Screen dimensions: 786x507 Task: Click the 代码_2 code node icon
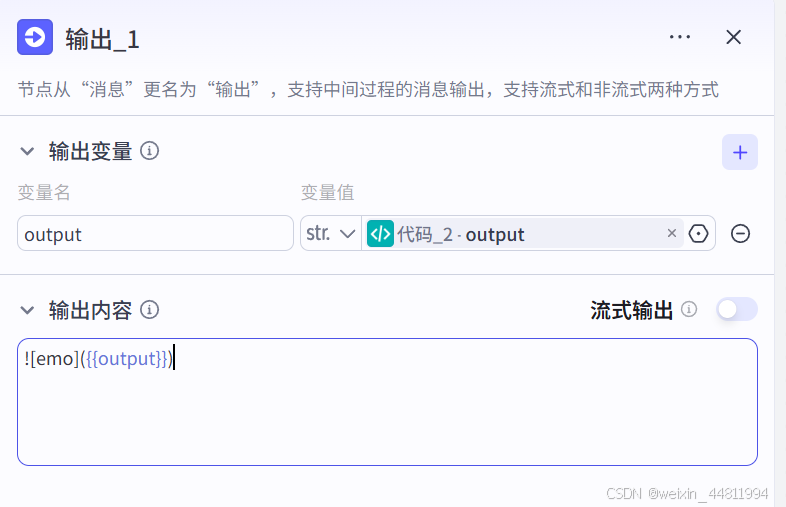pyautogui.click(x=380, y=234)
